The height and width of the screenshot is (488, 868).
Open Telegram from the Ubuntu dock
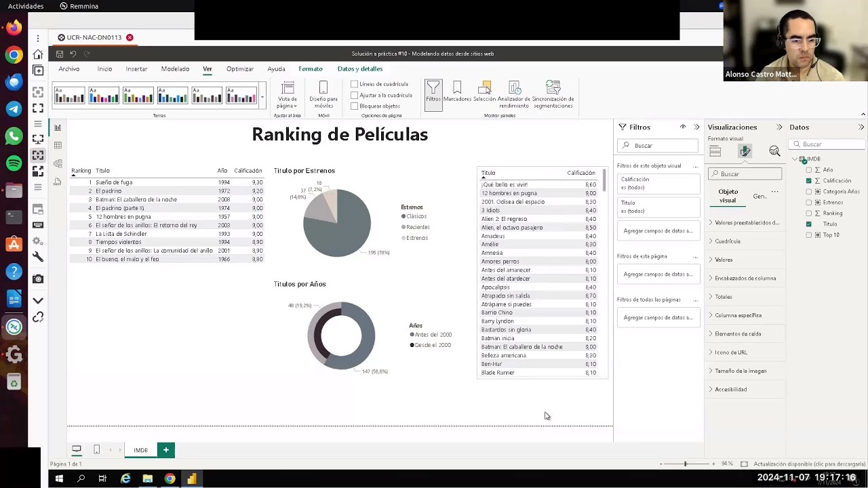tap(14, 109)
